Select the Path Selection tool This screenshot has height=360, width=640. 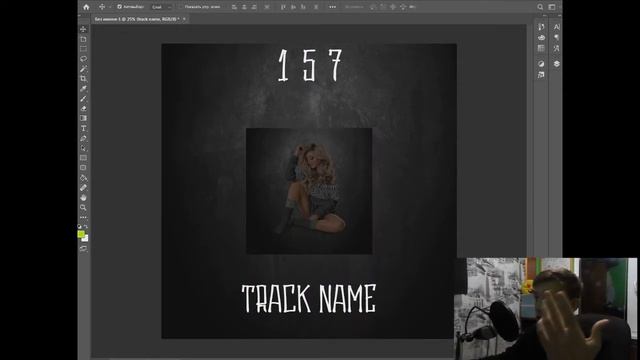(83, 148)
